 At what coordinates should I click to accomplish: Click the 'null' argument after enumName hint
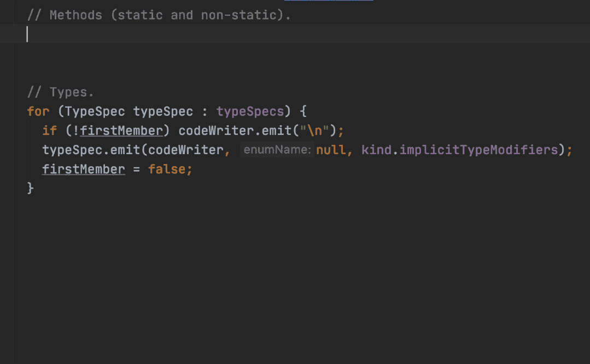coord(331,150)
